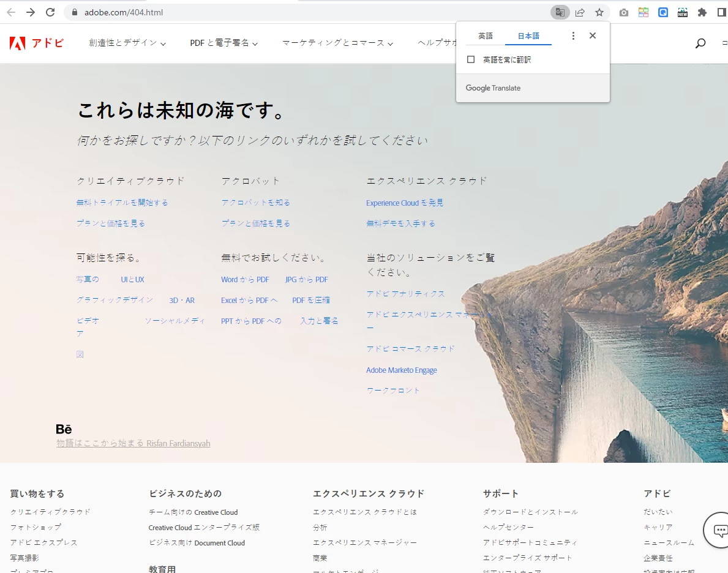The height and width of the screenshot is (573, 728).
Task: Open the JPG から PDF link
Action: coord(306,280)
